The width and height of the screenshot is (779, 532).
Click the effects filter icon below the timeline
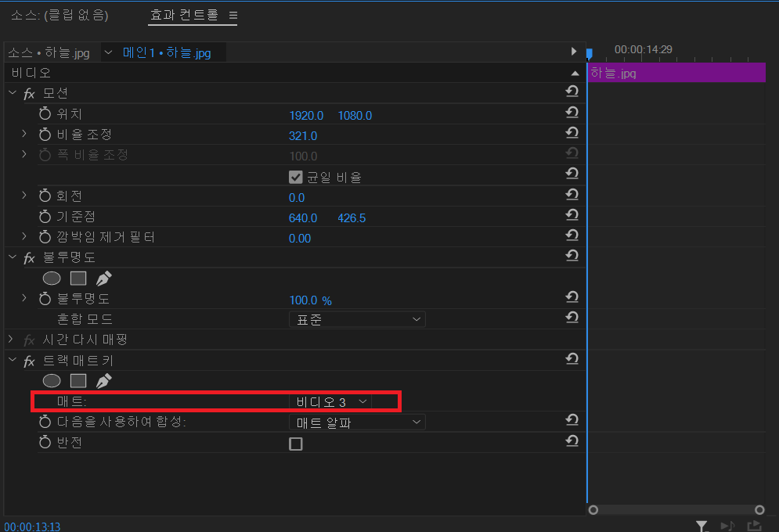(x=702, y=525)
